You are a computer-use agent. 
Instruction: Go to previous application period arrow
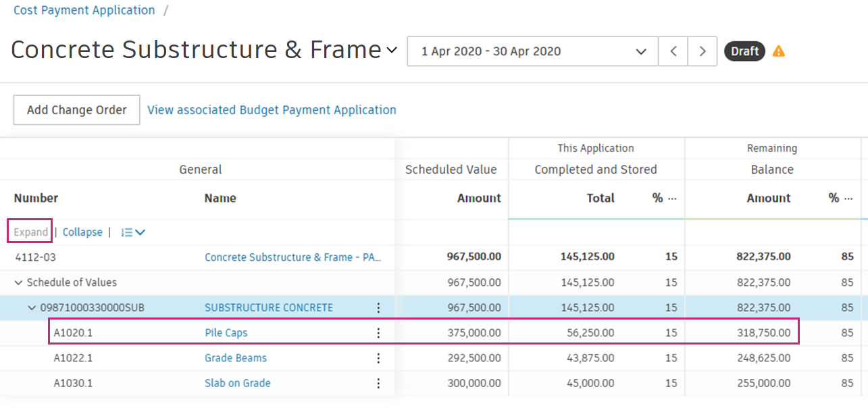pyautogui.click(x=673, y=51)
